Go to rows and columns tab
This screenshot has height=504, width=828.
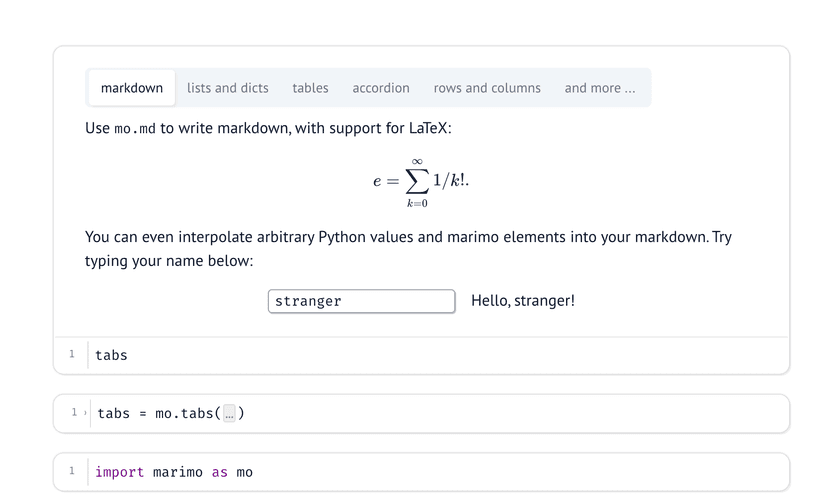487,88
